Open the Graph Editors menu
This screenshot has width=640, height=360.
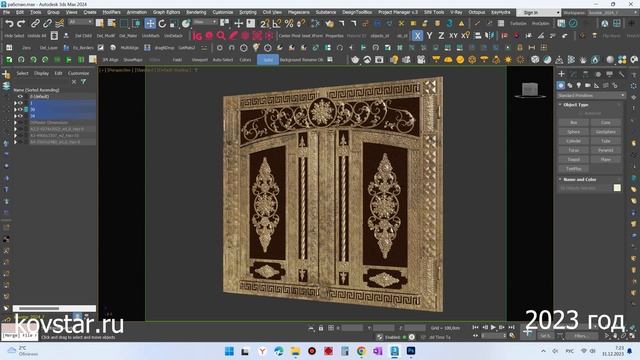click(166, 12)
